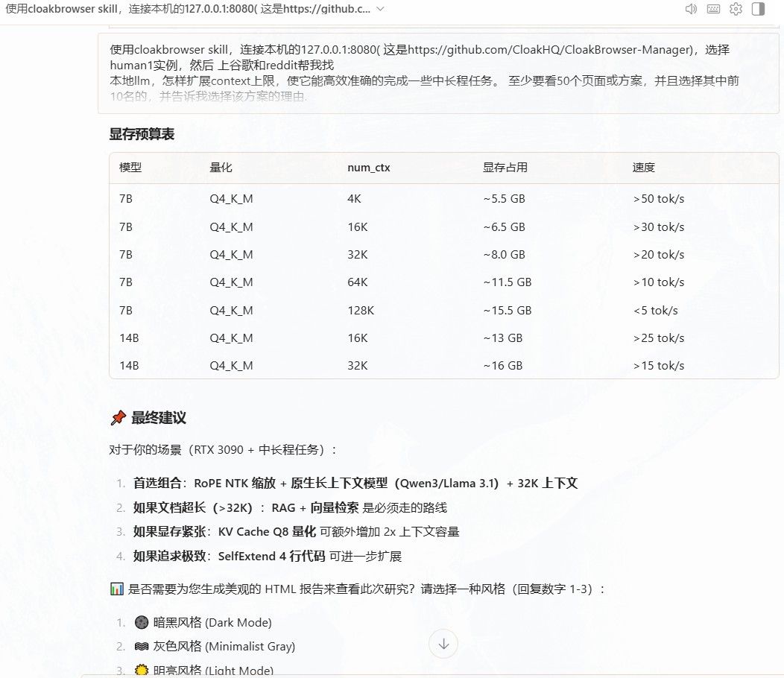Viewport: 784px width, 678px height.
Task: Select the 14B 32K table row
Action: pos(444,366)
